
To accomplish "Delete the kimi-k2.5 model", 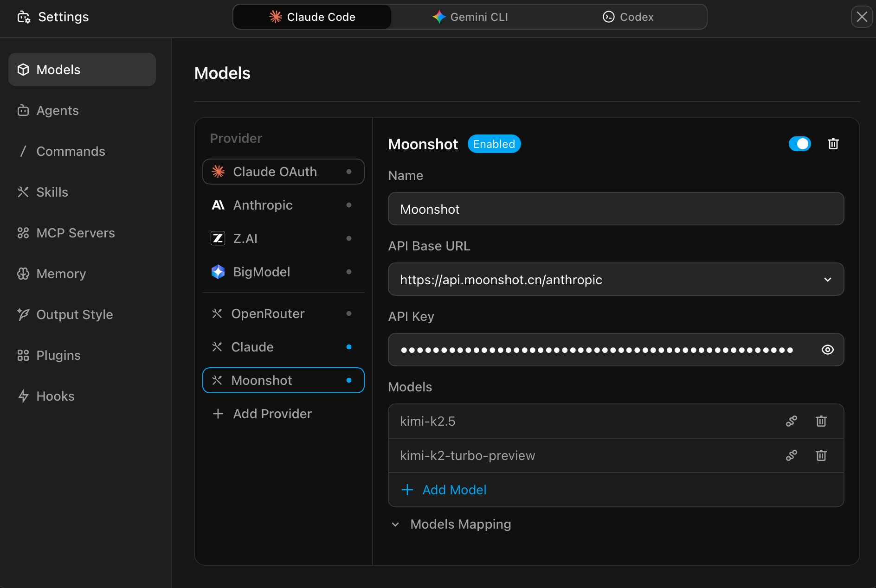I will [821, 421].
